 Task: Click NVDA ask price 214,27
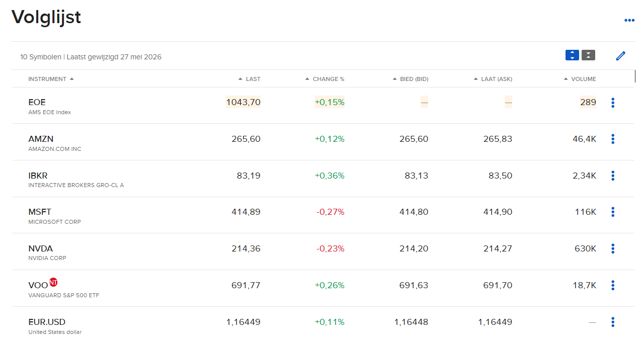click(498, 248)
